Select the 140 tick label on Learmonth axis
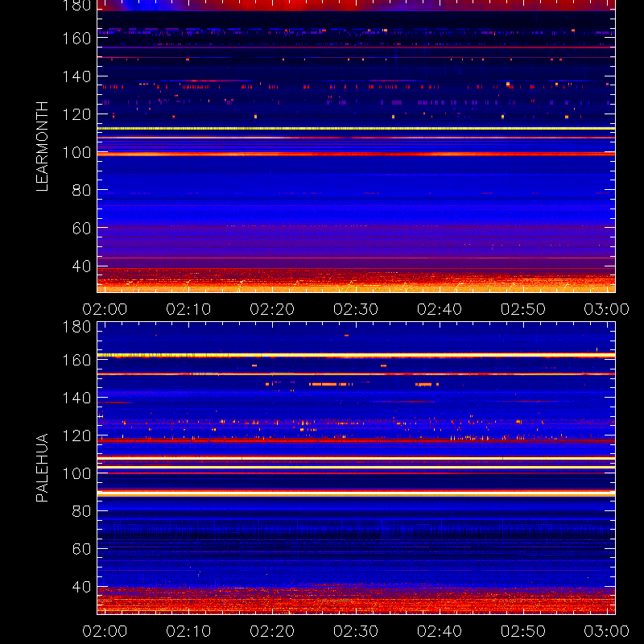Image resolution: width=644 pixels, height=644 pixels. pyautogui.click(x=76, y=76)
